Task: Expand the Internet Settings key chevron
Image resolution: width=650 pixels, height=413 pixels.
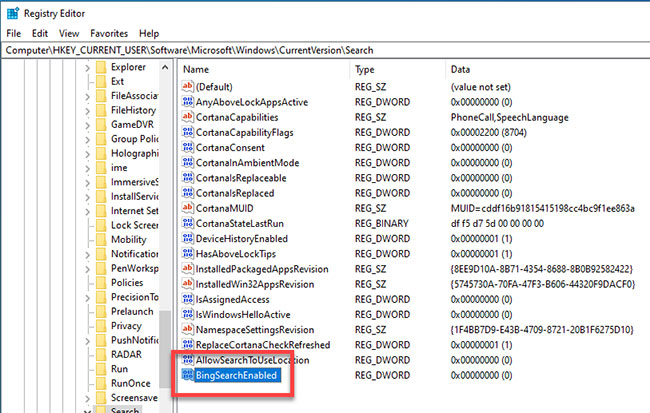Action: coord(87,211)
